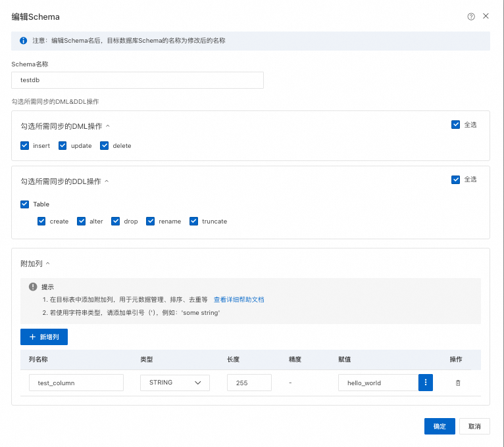Click the blue info icon in notice banner
Viewport: 504px width, 447px height.
point(23,41)
